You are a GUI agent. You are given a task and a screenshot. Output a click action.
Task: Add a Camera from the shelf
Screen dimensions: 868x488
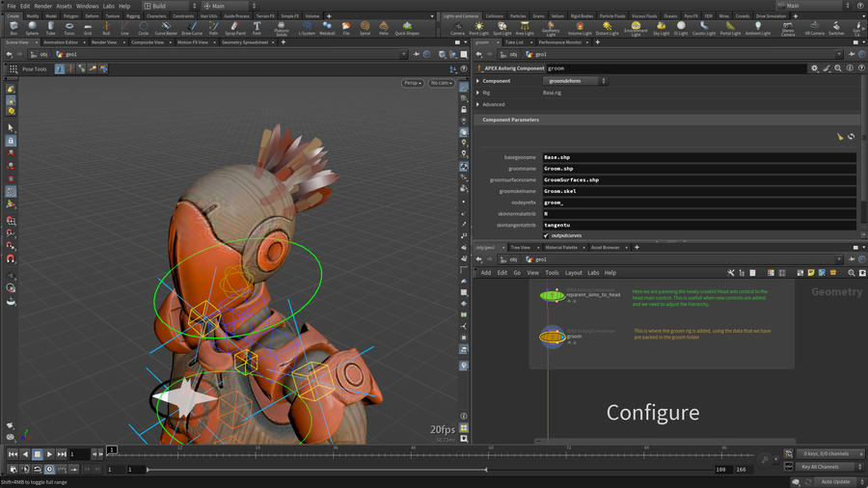457,28
